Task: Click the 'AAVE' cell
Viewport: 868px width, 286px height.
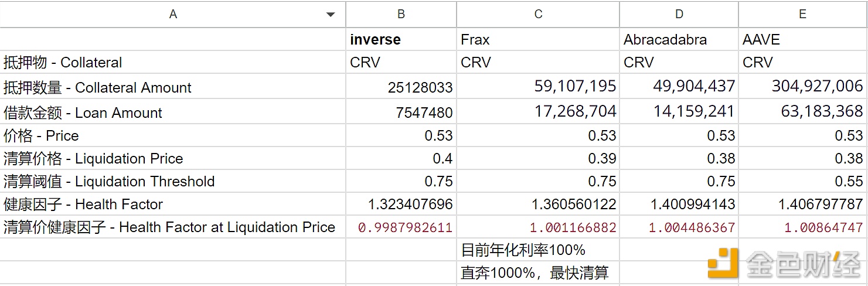Action: click(802, 39)
